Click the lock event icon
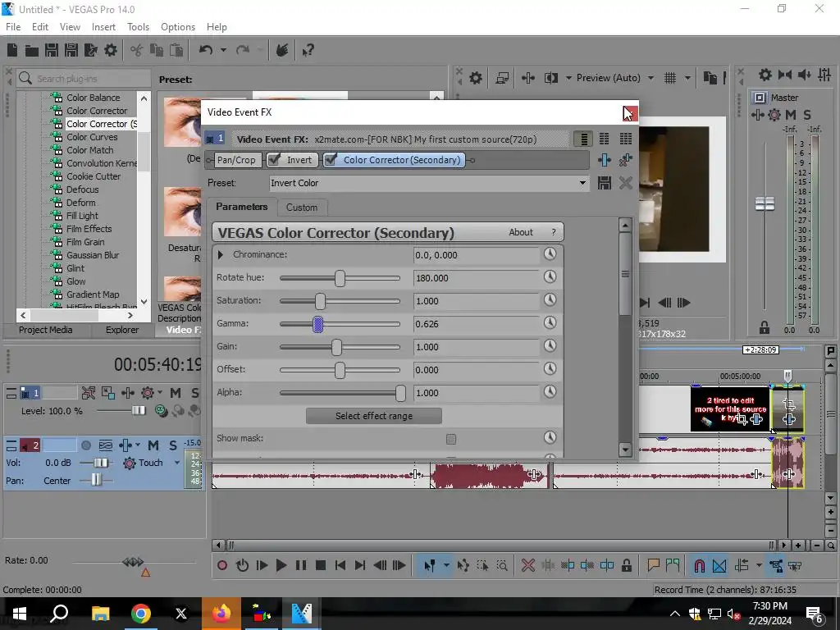 click(x=626, y=565)
